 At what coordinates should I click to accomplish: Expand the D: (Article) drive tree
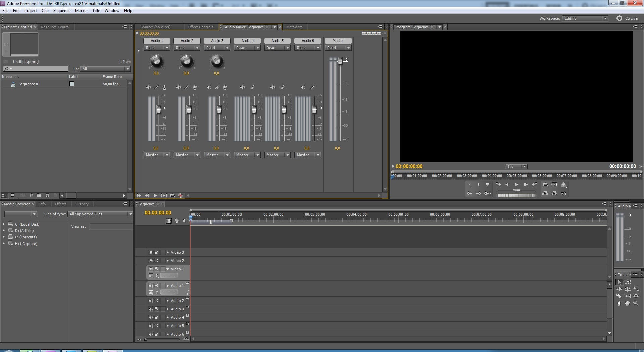click(x=4, y=231)
